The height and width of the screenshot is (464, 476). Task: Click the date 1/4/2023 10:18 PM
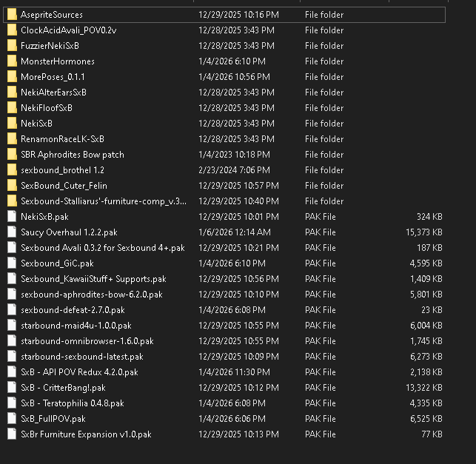[x=235, y=155]
